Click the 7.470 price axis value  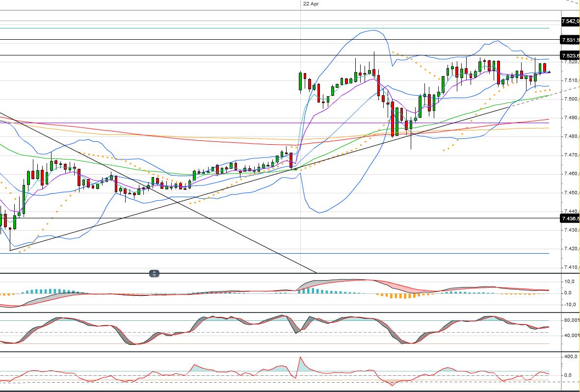coord(572,155)
